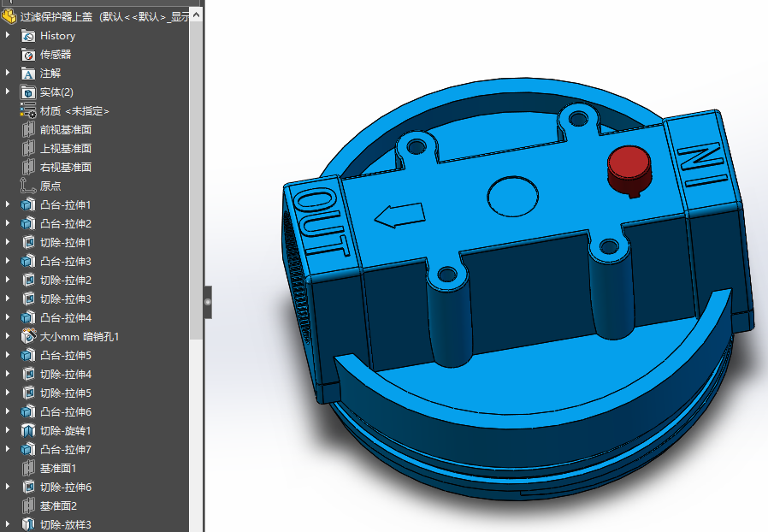Screen dimensions: 768x532
Task: Click the 基准面2 plane icon
Action: [x=28, y=506]
